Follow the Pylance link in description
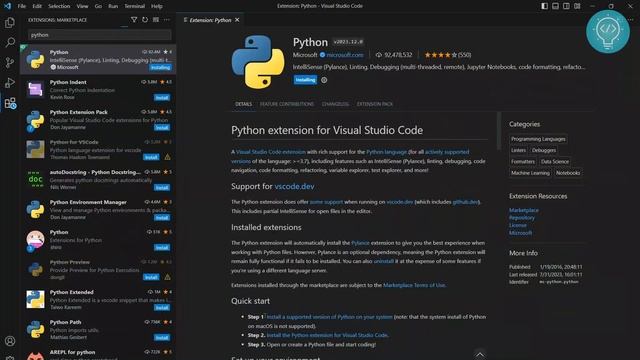The height and width of the screenshot is (360, 640). [x=360, y=243]
